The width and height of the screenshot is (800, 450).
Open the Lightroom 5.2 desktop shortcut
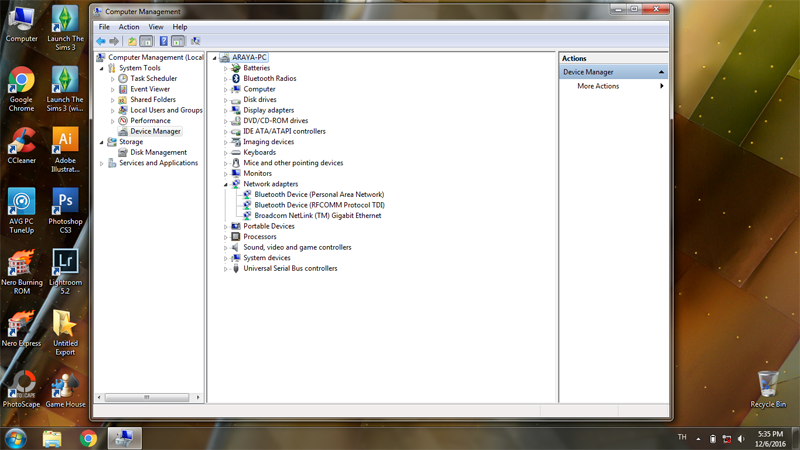pos(65,271)
